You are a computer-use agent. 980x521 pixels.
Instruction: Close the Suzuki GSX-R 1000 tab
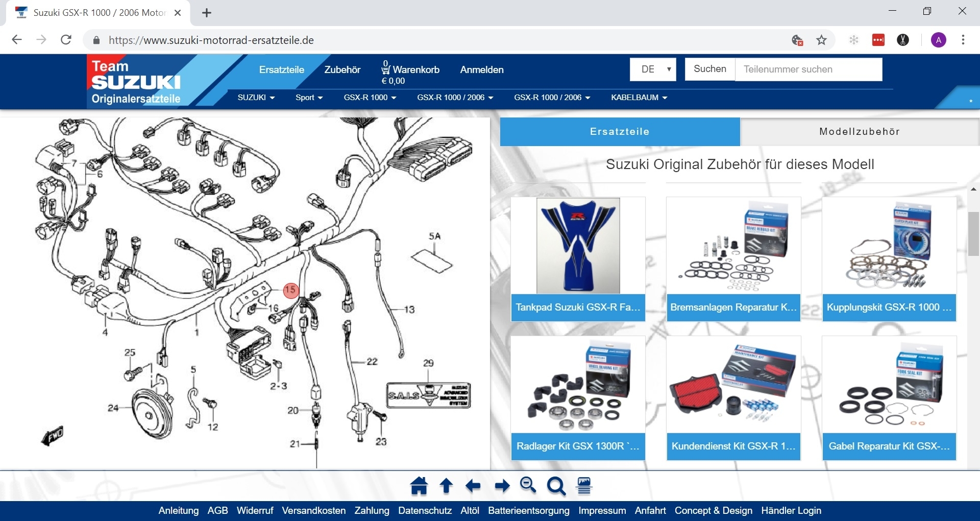coord(178,13)
